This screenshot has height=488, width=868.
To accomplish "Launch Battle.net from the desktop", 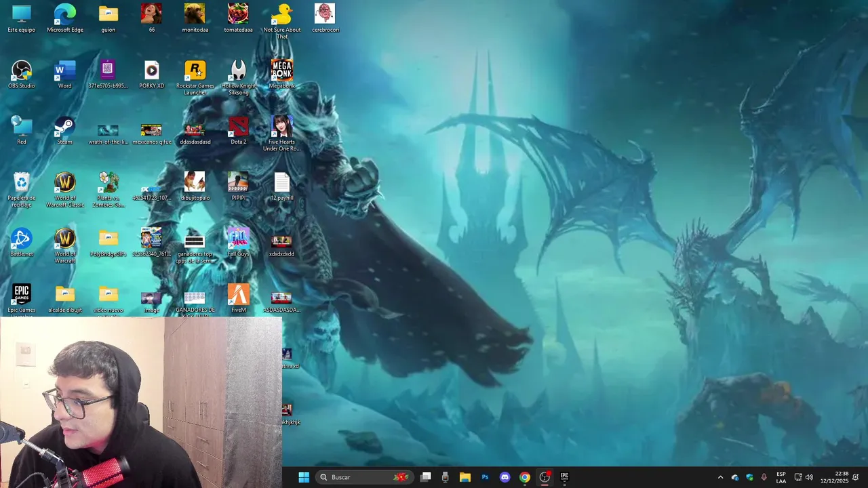I will coord(22,243).
